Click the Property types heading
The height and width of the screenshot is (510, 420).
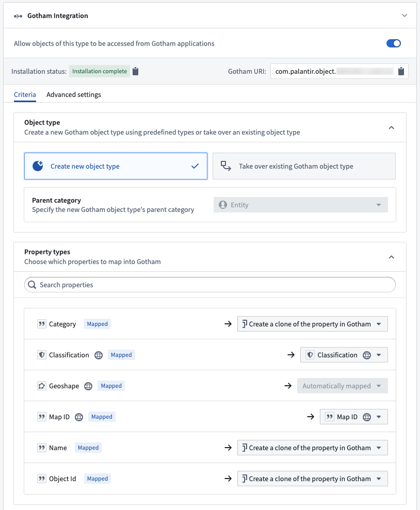[47, 252]
